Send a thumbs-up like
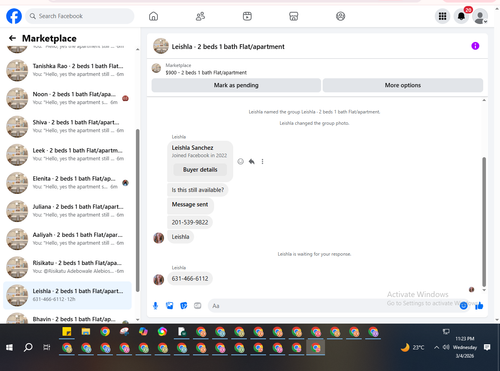Viewport: 500px width, 371px height. 479,306
